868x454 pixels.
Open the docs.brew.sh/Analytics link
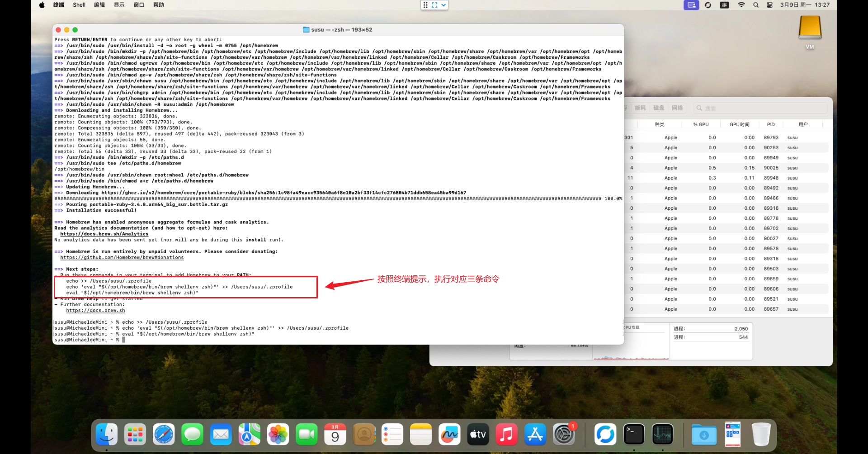coord(104,234)
